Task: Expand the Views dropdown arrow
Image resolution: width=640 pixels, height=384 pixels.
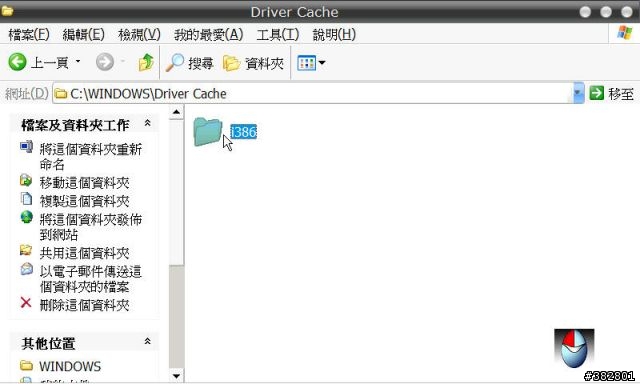Action: pos(322,63)
